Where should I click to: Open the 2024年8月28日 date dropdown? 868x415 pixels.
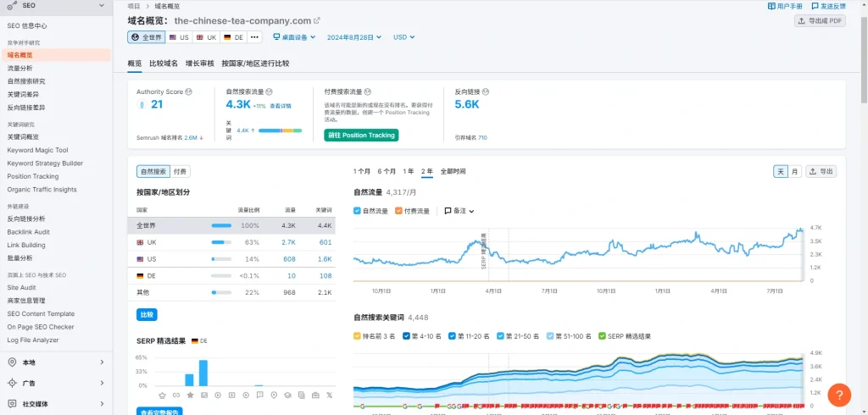pos(354,37)
